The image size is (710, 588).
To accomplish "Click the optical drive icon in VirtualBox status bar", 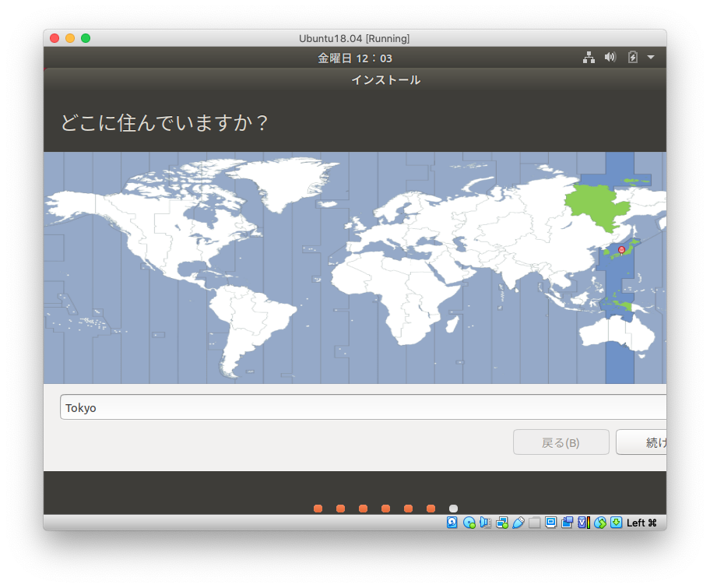I will click(468, 523).
